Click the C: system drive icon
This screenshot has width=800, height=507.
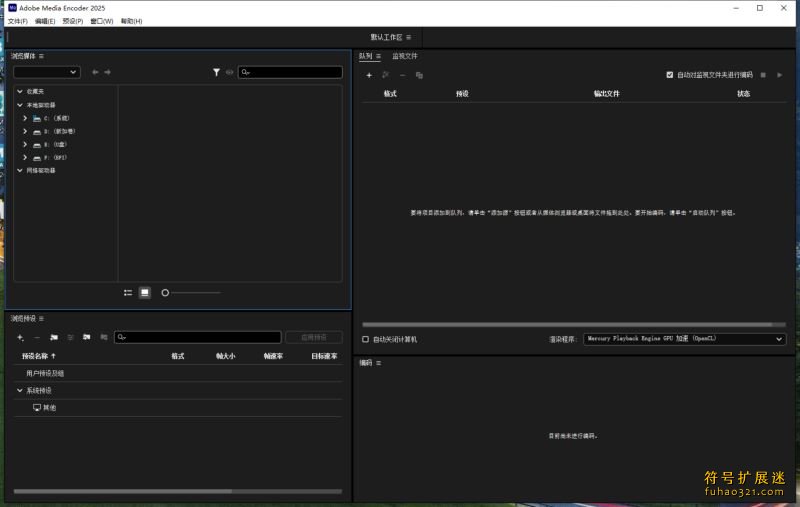[37, 118]
